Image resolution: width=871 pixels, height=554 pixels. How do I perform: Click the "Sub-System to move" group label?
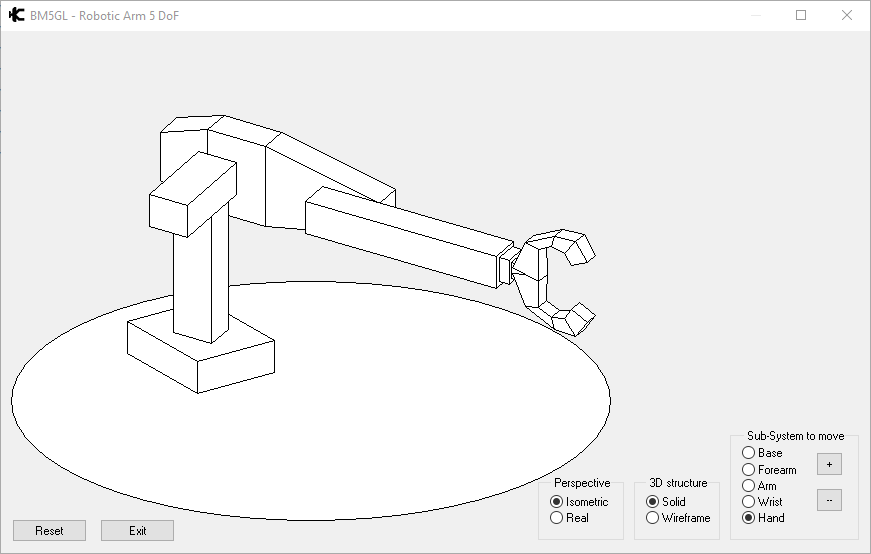tap(795, 436)
